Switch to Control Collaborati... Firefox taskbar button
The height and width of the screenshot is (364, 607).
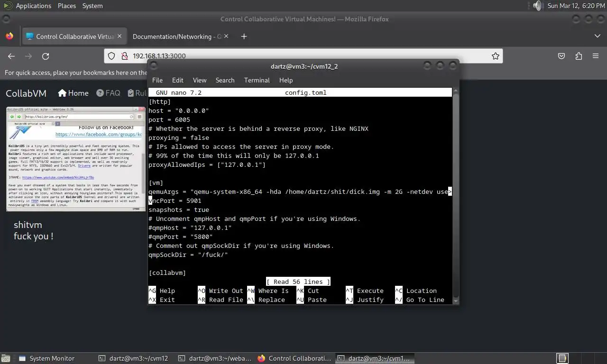(295, 358)
